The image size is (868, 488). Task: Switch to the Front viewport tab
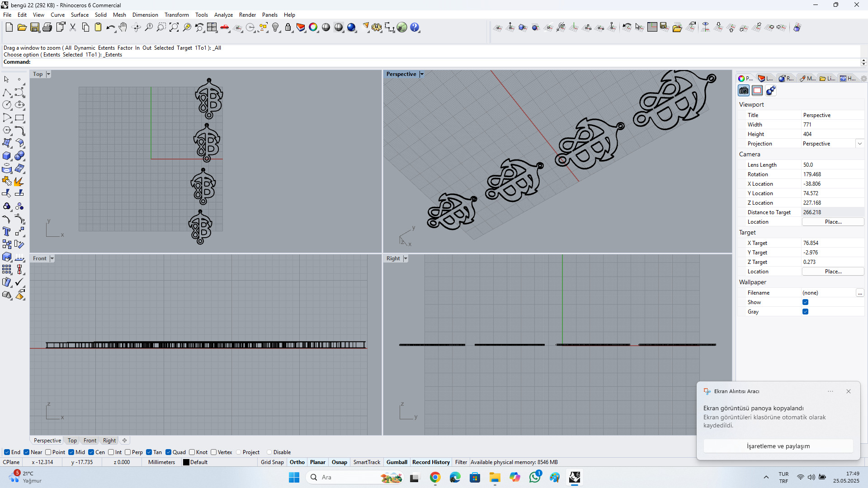[x=90, y=441]
